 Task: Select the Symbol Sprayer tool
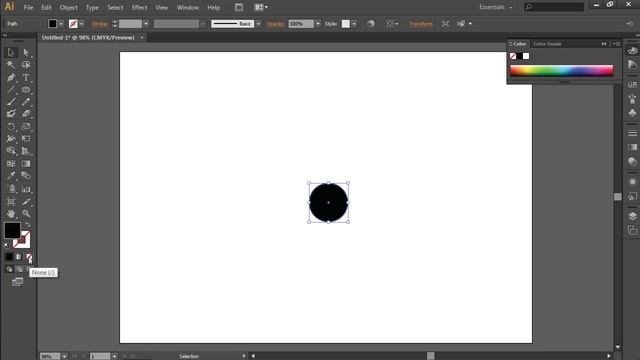coord(11,189)
